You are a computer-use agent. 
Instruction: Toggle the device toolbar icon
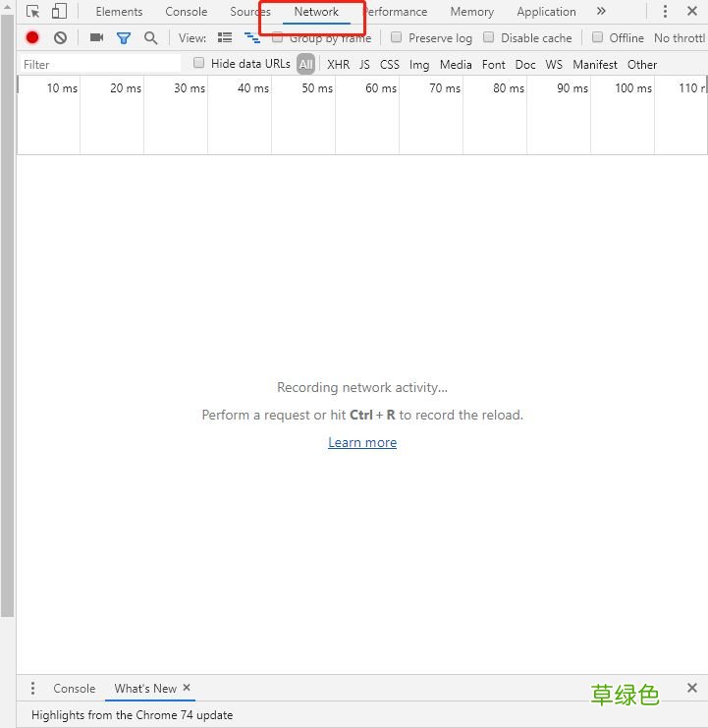point(59,11)
